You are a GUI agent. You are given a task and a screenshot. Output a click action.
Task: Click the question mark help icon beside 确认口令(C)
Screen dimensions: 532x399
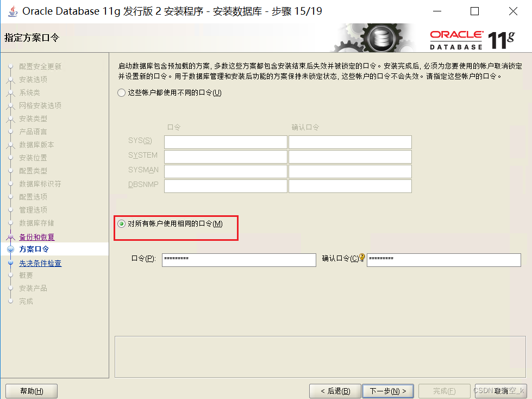coord(362,257)
